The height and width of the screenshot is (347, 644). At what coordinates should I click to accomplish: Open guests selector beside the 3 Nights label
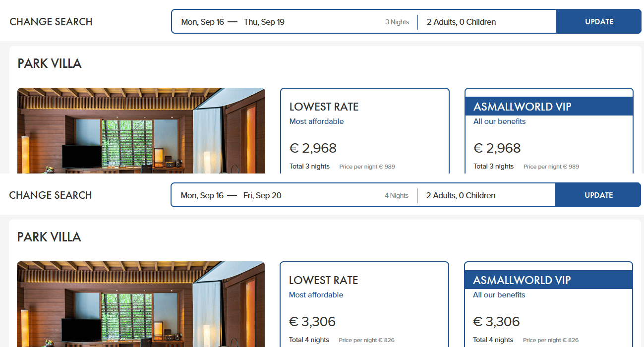[461, 22]
